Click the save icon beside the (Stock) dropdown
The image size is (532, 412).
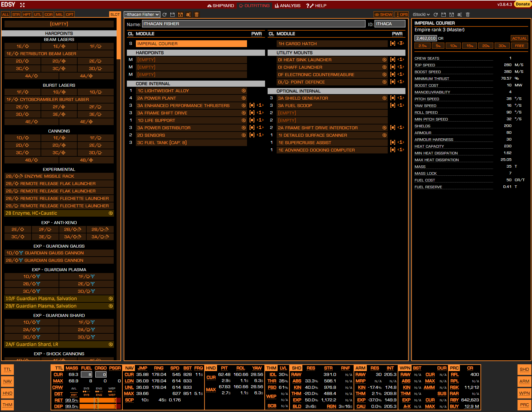click(443, 15)
